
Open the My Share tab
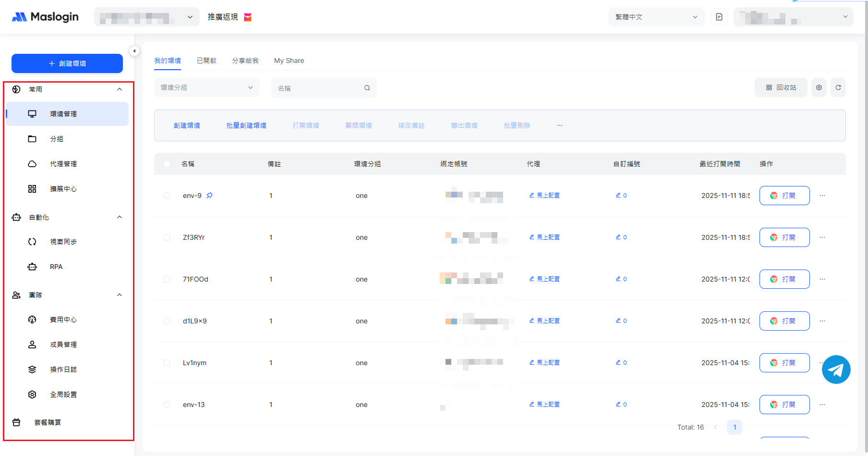click(x=289, y=61)
